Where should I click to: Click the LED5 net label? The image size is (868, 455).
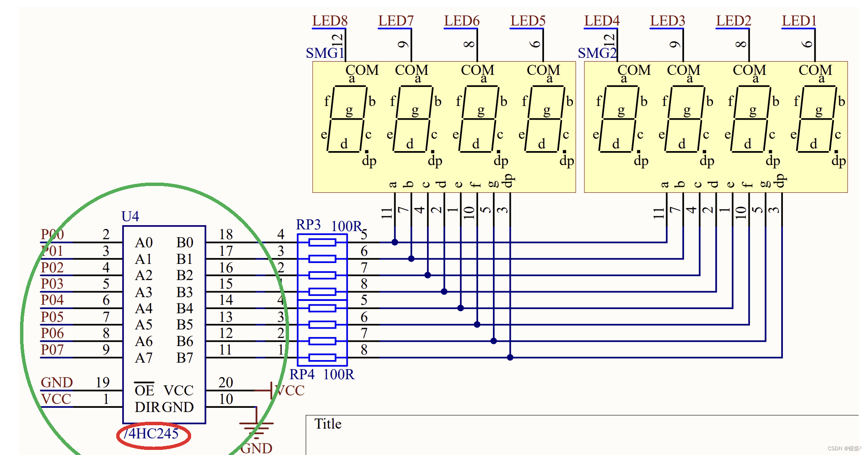(x=528, y=20)
